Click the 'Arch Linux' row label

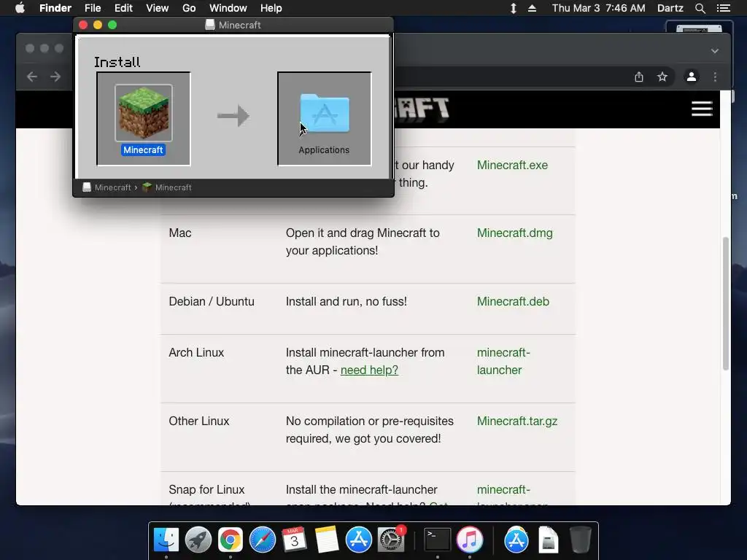coord(196,352)
